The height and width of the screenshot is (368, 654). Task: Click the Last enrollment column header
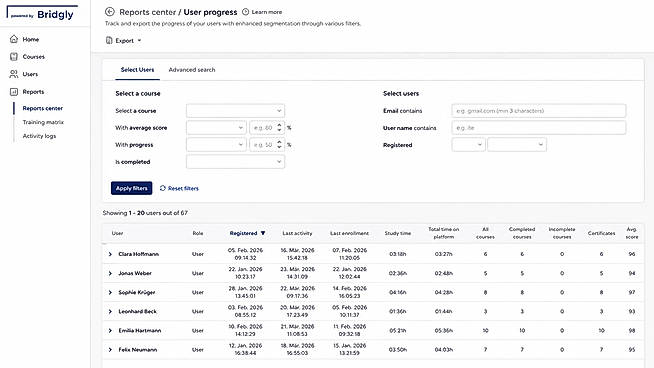point(349,233)
